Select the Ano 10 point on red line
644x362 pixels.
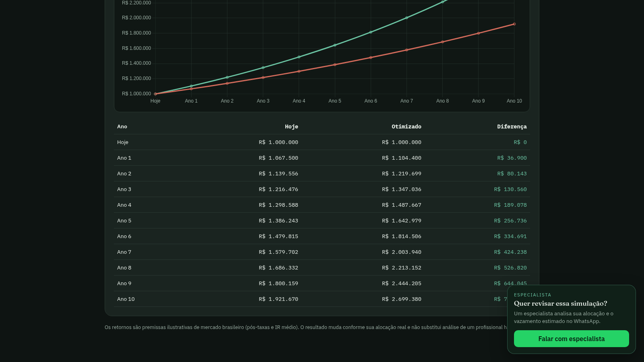point(514,24)
